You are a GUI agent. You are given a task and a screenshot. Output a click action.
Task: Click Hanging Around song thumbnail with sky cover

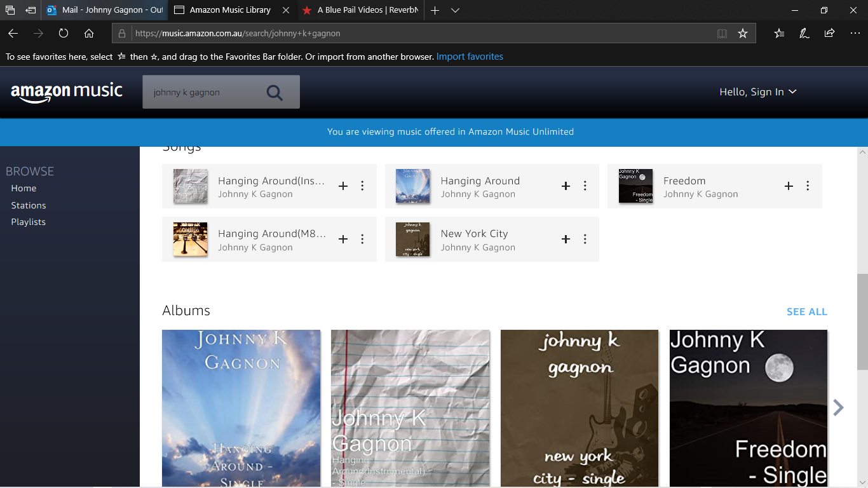(413, 186)
